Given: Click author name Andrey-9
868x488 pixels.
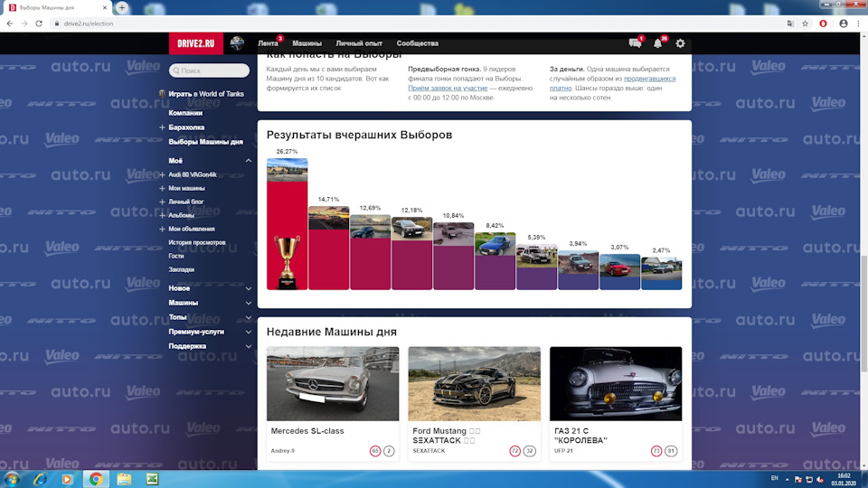Looking at the screenshot, I should tap(282, 451).
